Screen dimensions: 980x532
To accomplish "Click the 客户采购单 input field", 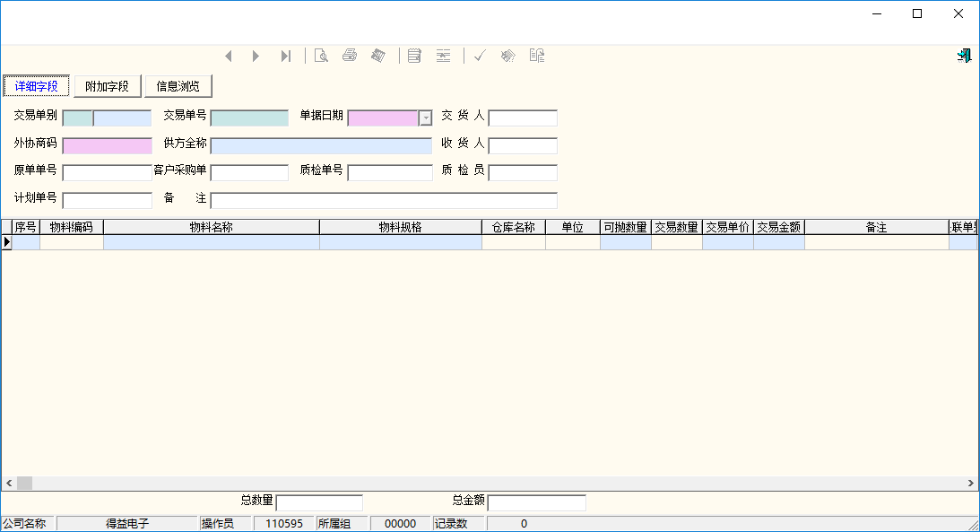I will click(x=249, y=172).
